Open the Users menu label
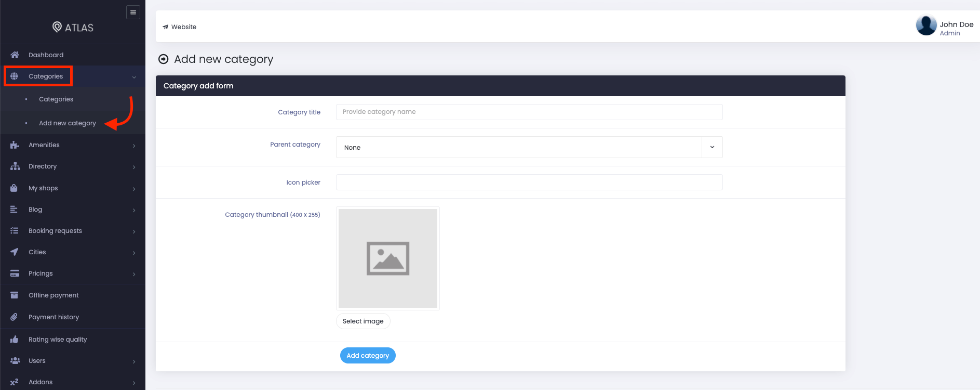This screenshot has width=980, height=390. [x=37, y=360]
